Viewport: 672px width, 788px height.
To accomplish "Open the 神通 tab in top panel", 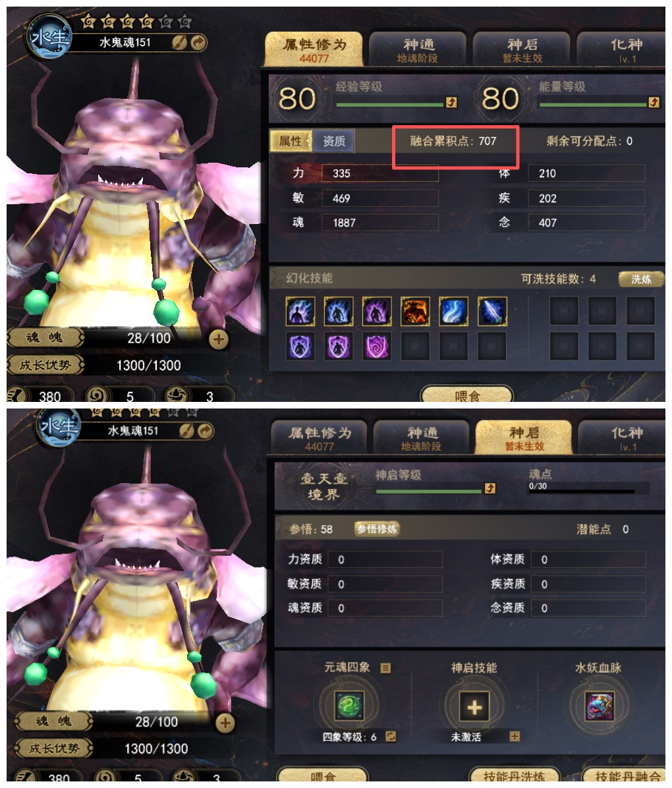I will (x=418, y=50).
